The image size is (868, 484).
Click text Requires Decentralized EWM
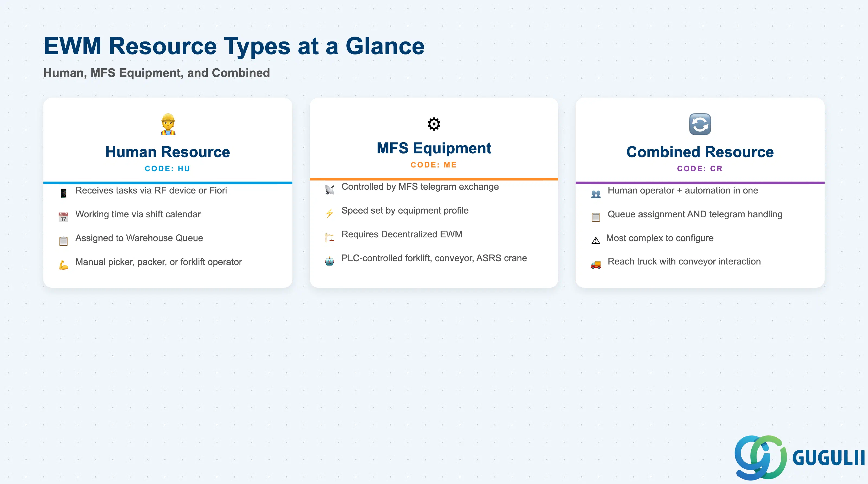(402, 235)
